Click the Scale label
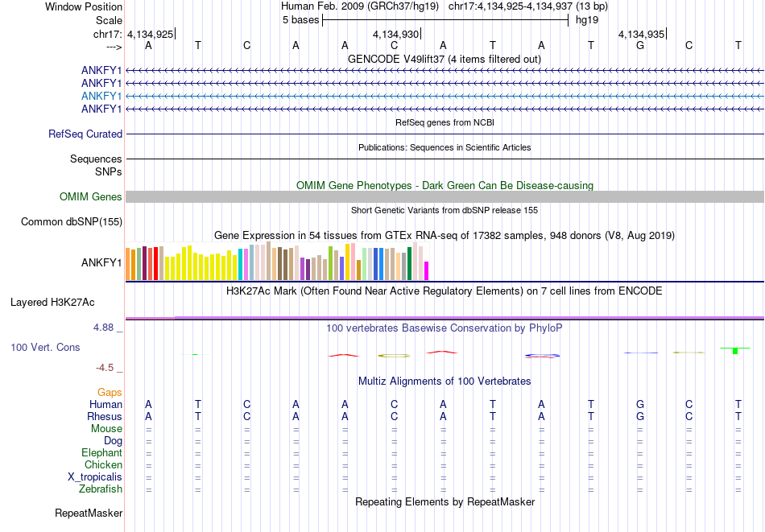The width and height of the screenshot is (765, 532). tap(110, 20)
